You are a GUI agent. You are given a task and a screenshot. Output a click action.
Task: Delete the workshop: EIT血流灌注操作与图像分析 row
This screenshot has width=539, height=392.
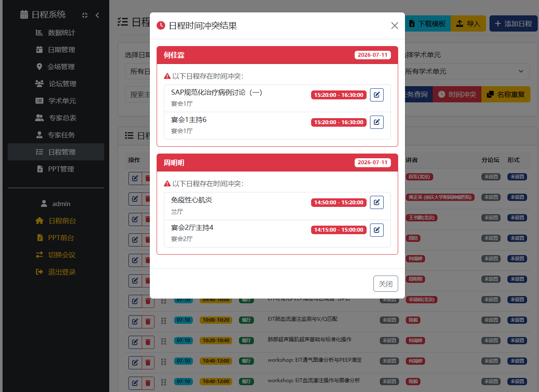pos(148,383)
